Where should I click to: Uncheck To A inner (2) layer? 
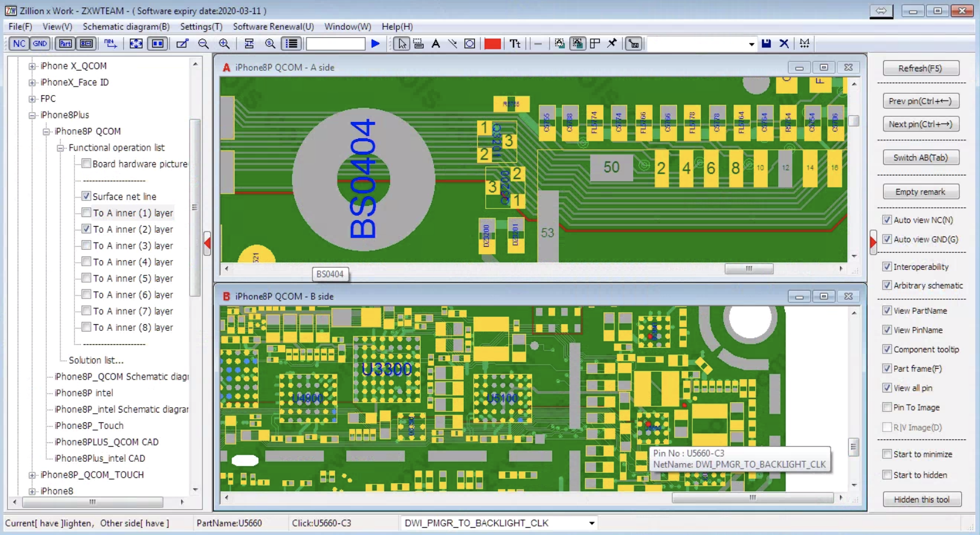click(x=87, y=229)
